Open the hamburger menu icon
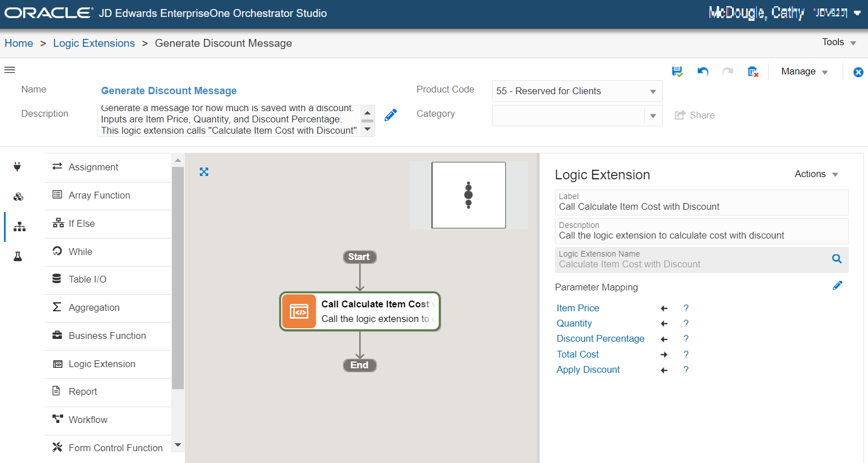Image resolution: width=868 pixels, height=463 pixels. (10, 70)
